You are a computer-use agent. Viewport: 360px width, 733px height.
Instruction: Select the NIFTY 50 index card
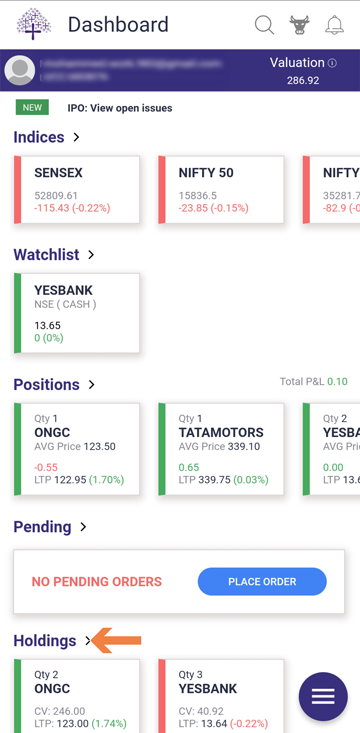(221, 190)
